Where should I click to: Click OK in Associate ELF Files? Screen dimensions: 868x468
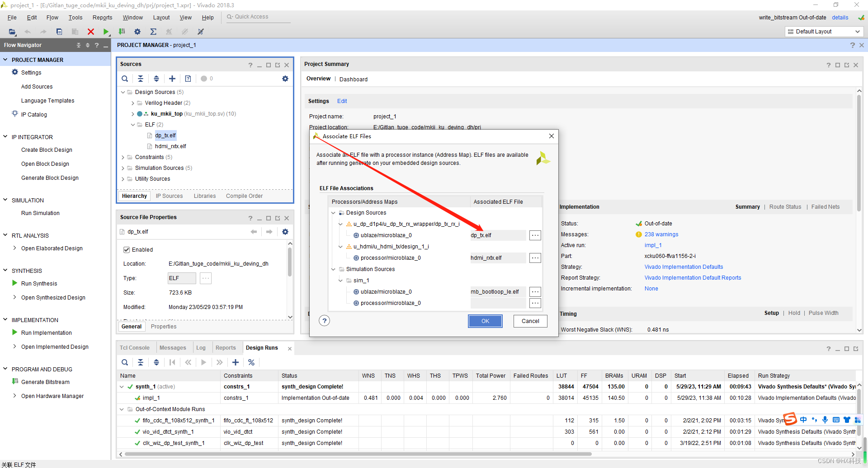[485, 321]
